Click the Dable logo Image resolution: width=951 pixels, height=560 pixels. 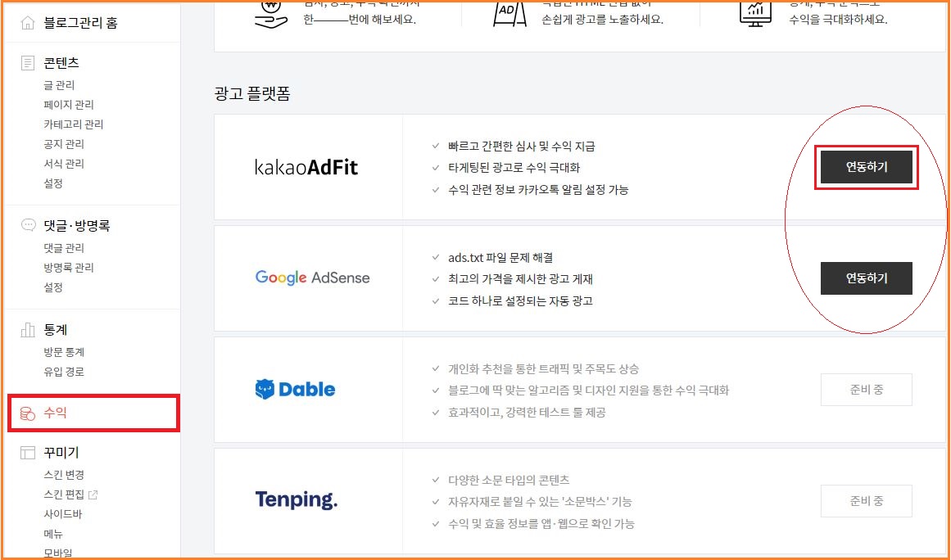[296, 389]
